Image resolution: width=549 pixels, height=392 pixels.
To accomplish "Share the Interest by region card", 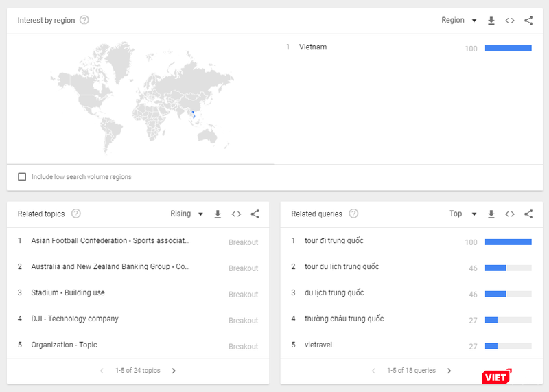I will [528, 21].
